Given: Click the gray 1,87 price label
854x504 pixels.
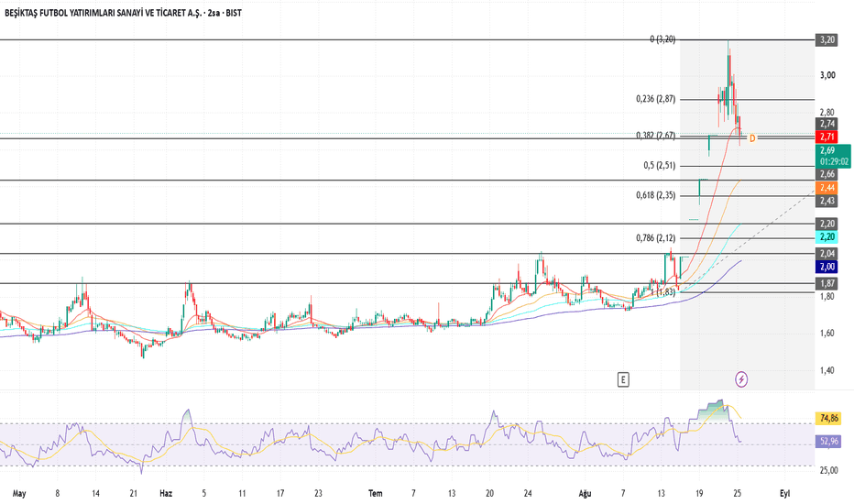Looking at the screenshot, I should coord(827,283).
